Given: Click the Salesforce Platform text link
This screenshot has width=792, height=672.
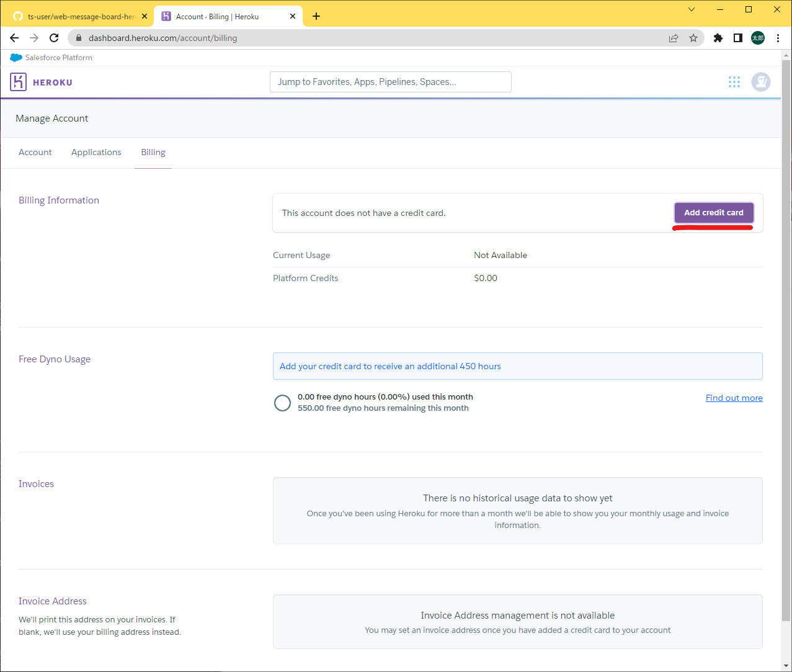Looking at the screenshot, I should coord(59,58).
